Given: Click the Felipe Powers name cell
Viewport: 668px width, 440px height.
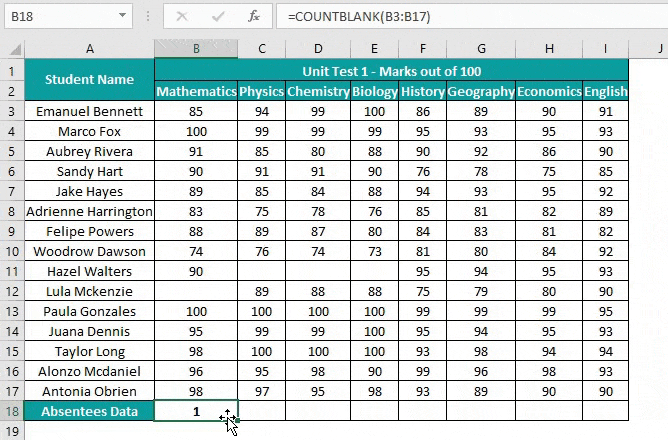Looking at the screenshot, I should coord(89,231).
